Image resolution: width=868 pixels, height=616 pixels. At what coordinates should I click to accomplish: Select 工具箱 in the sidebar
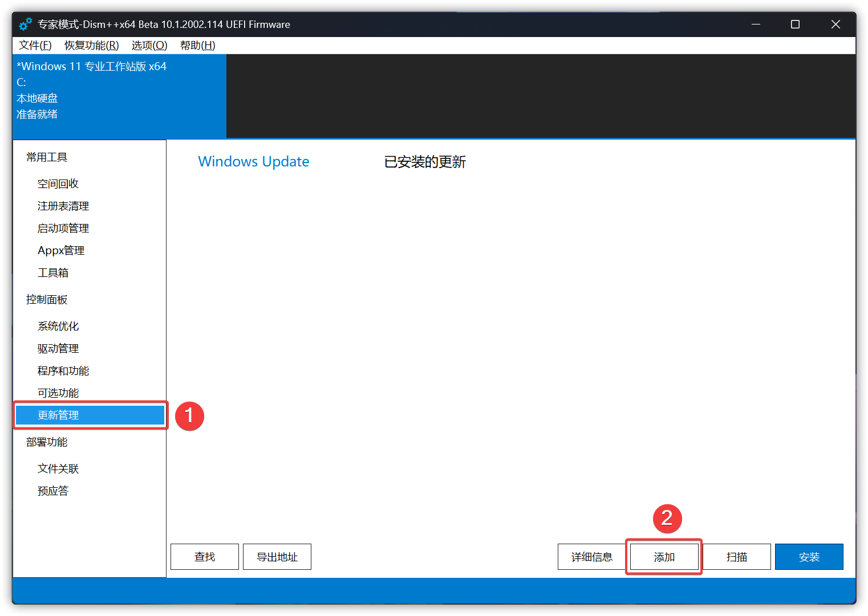pyautogui.click(x=53, y=272)
